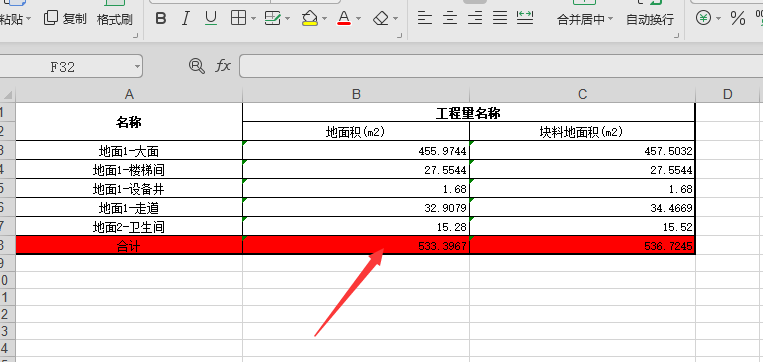Click the currency format icon
This screenshot has width=763, height=362.
coord(703,18)
